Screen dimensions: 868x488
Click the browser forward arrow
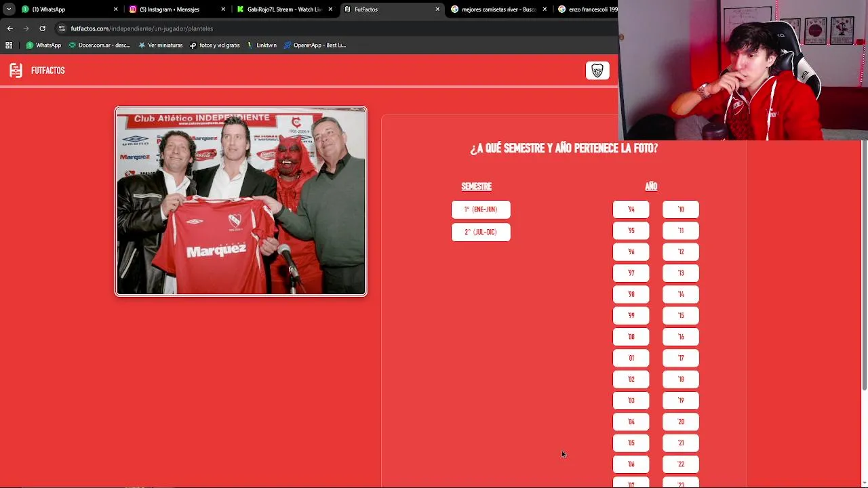pos(26,28)
